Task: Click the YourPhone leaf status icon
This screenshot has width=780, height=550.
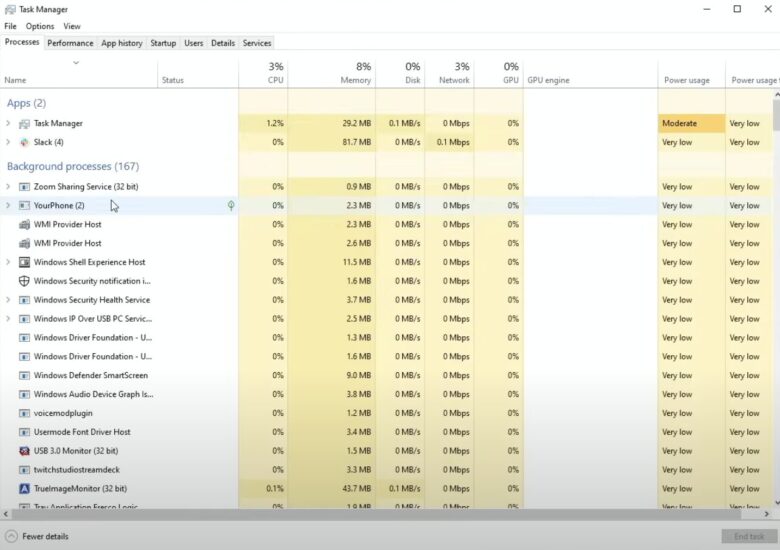Action: 231,205
